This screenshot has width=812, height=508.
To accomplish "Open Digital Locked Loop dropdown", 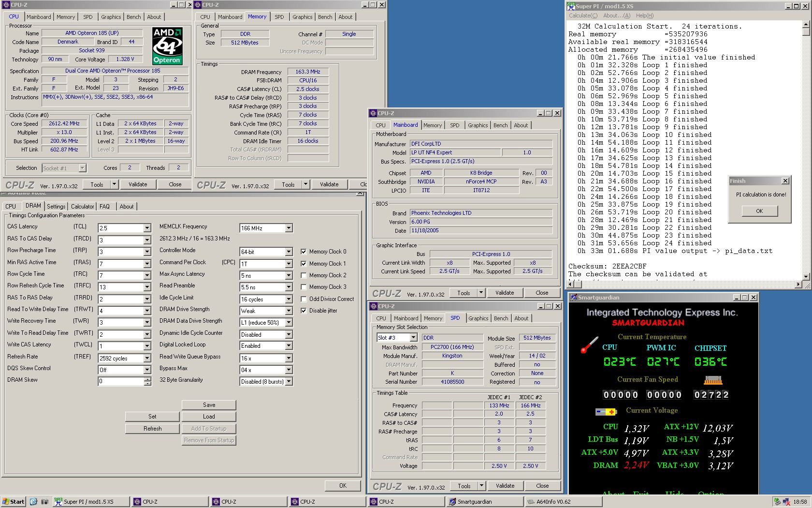I will (289, 346).
